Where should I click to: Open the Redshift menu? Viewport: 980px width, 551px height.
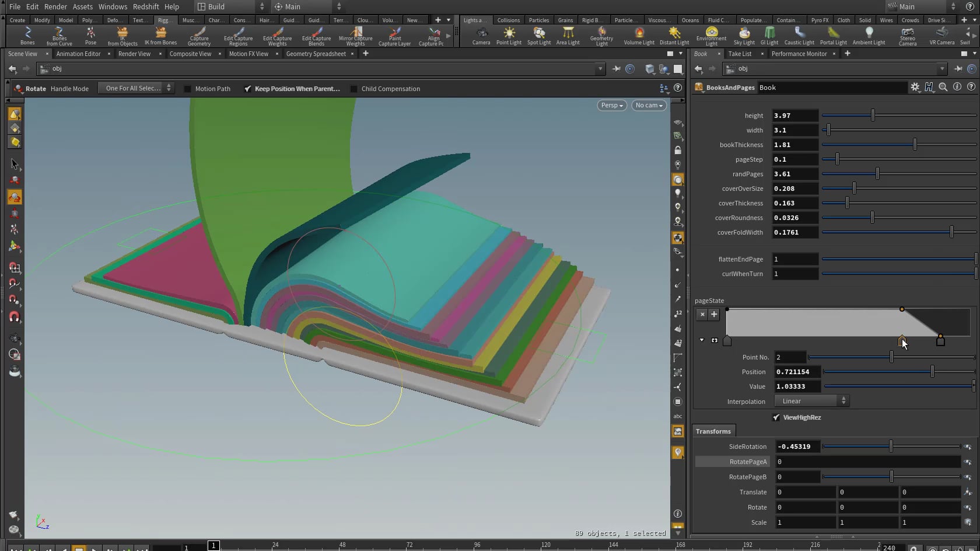tap(146, 6)
